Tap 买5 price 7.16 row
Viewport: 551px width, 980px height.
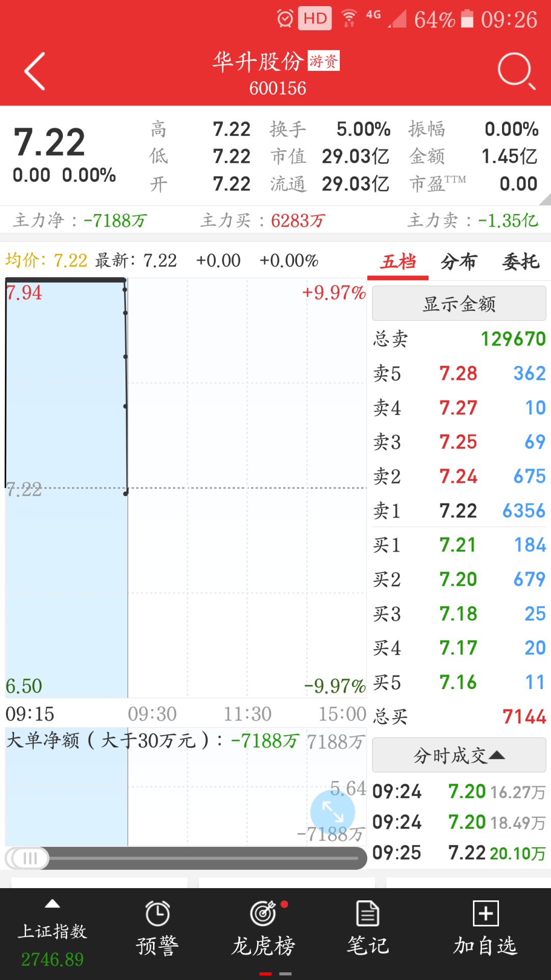(x=459, y=682)
